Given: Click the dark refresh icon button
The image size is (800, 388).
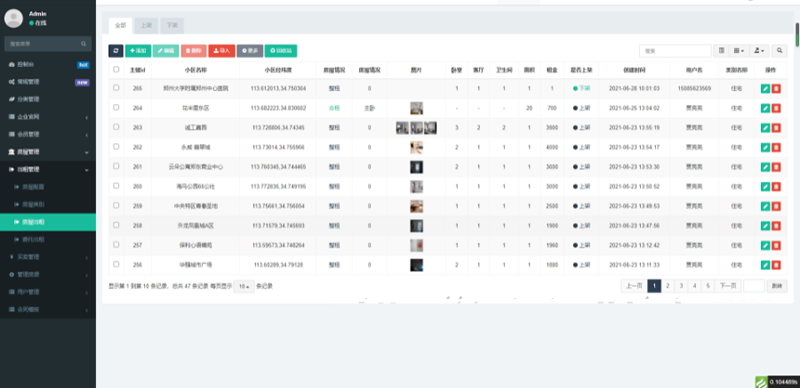Looking at the screenshot, I should click(x=116, y=51).
